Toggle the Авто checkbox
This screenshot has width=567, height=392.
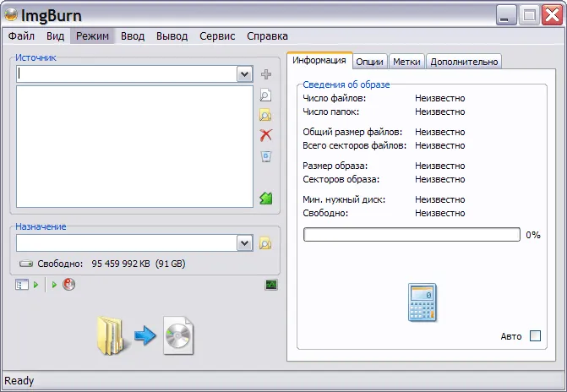coord(535,336)
